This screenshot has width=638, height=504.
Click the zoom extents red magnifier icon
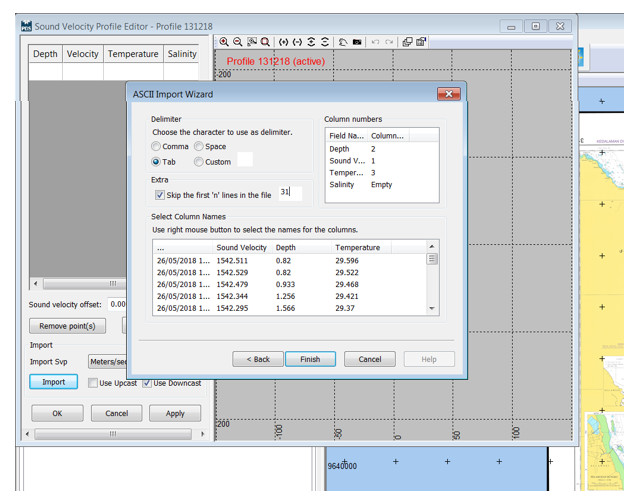[x=265, y=42]
